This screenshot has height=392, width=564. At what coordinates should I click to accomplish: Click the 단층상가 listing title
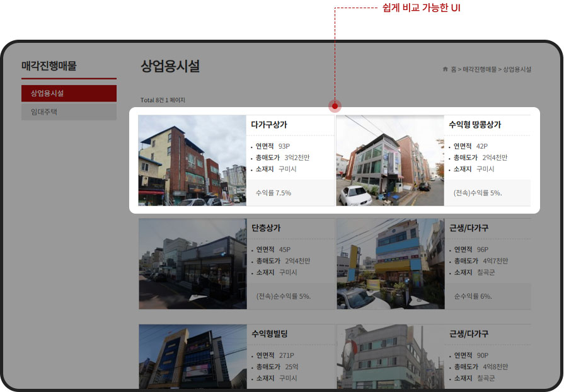coord(266,228)
